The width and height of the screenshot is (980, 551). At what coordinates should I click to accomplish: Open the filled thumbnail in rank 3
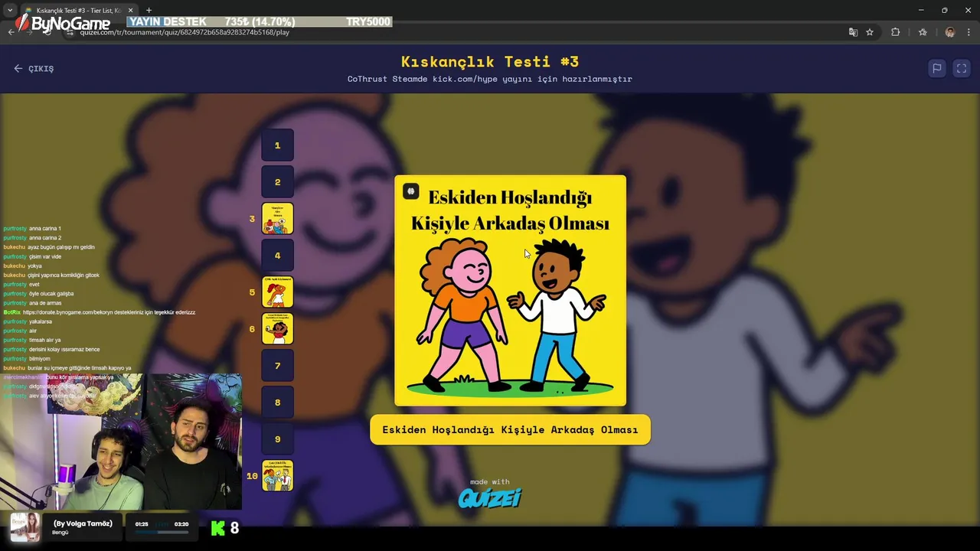pos(277,219)
